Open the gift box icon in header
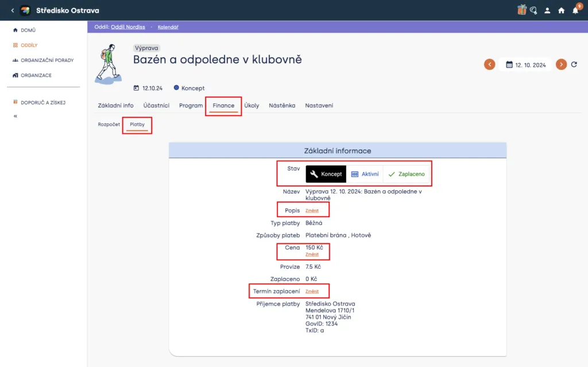Image resolution: width=588 pixels, height=367 pixels. 521,10
